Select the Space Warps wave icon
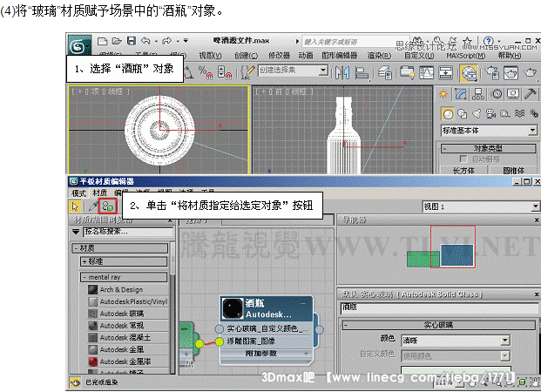Screen dimensions: 541x392 click(x=519, y=113)
